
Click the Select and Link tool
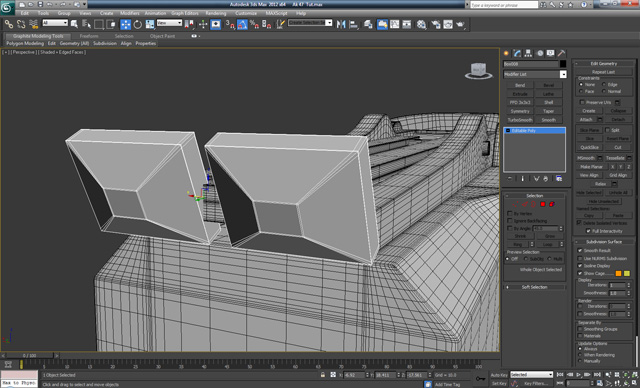click(x=9, y=24)
